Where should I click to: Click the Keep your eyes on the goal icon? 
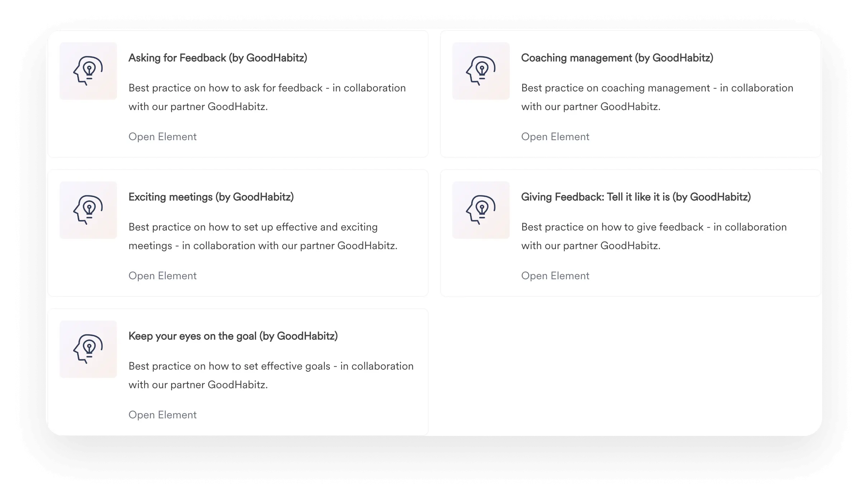tap(88, 349)
